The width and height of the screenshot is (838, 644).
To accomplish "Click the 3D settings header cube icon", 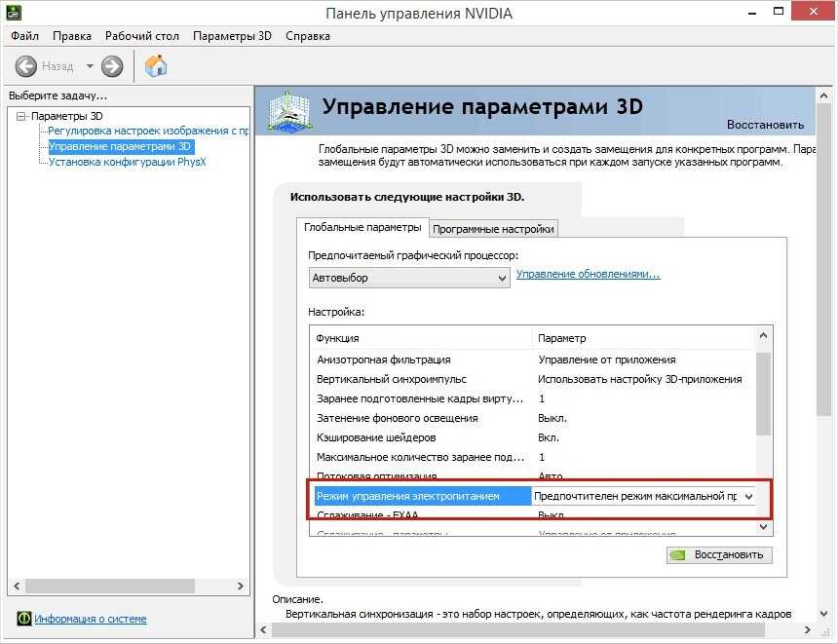I will (289, 112).
